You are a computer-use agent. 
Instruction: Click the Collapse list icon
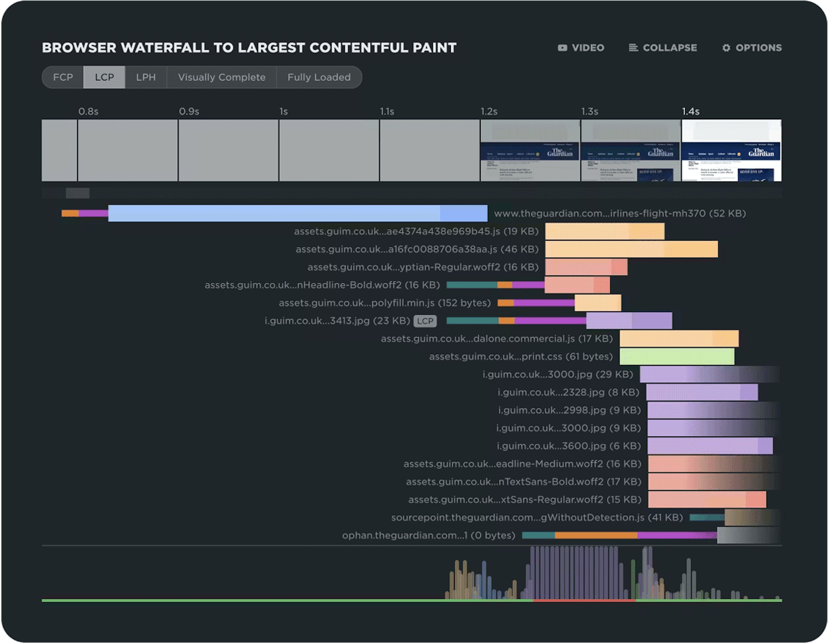coord(633,48)
